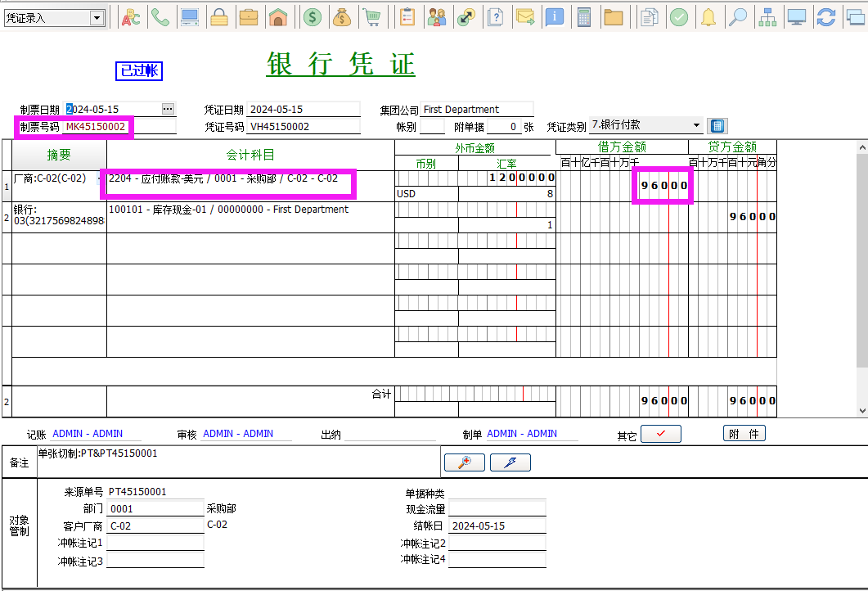The image size is (868, 591).
Task: Click the exchange rate cell showing 8
Action: [x=507, y=194]
